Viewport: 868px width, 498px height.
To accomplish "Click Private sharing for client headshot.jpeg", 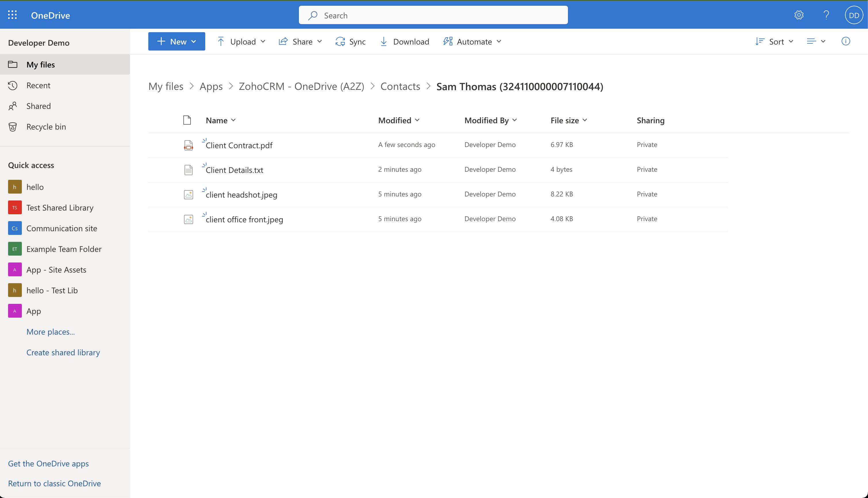I will point(647,194).
